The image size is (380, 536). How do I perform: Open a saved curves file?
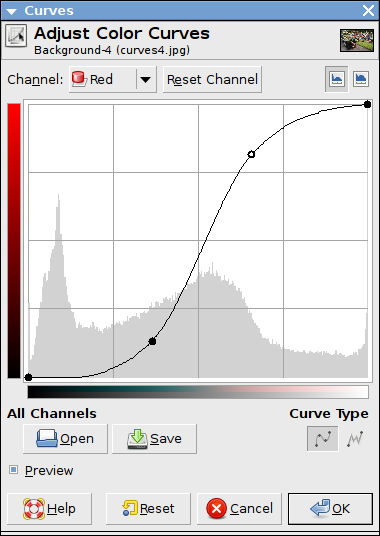tap(65, 439)
